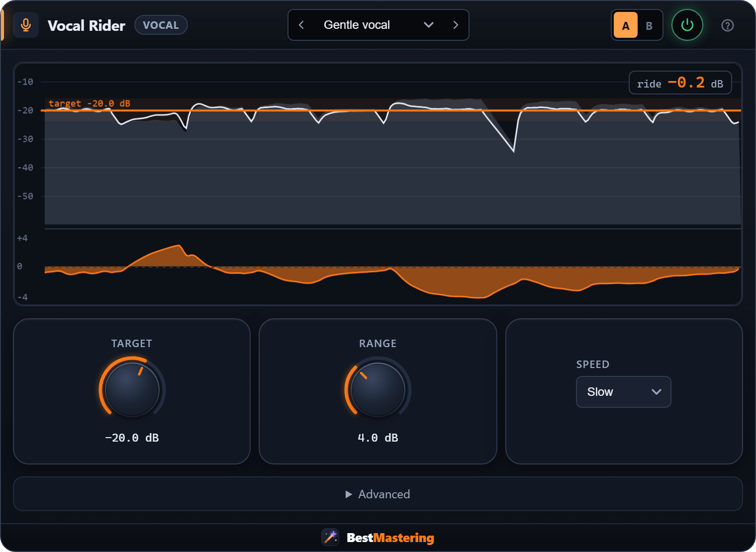756x552 pixels.
Task: Click the RANGE knob
Action: 378,389
